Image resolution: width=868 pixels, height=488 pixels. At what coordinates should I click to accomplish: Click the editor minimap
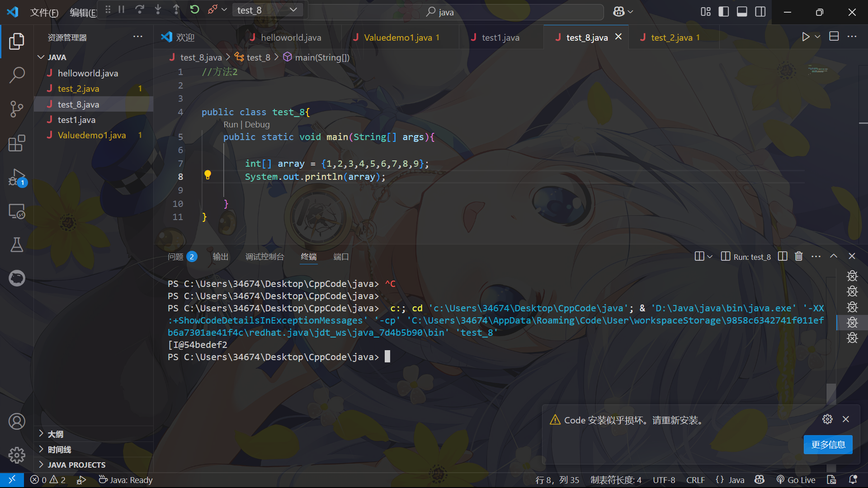click(817, 70)
